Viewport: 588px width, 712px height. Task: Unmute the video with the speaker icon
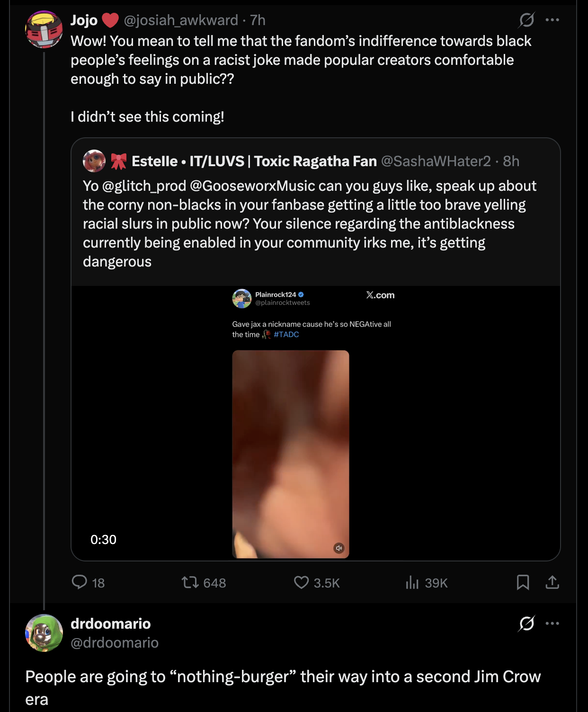[x=339, y=548]
